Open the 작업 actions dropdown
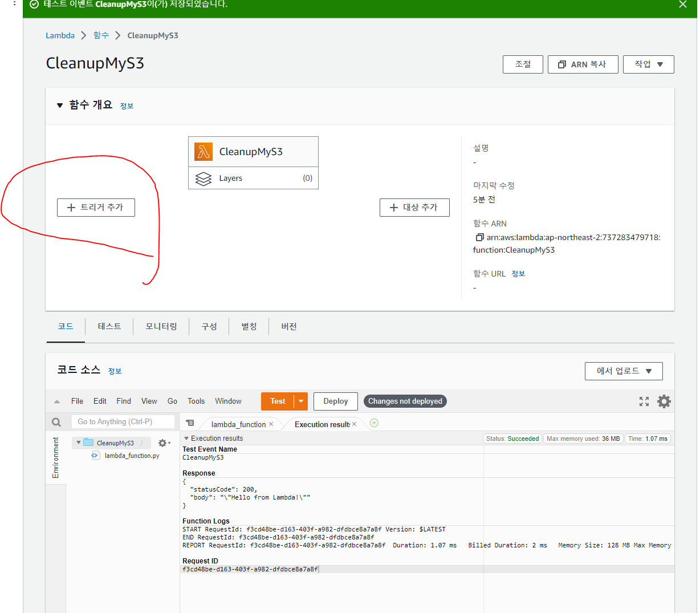The image size is (700, 613). click(x=649, y=64)
